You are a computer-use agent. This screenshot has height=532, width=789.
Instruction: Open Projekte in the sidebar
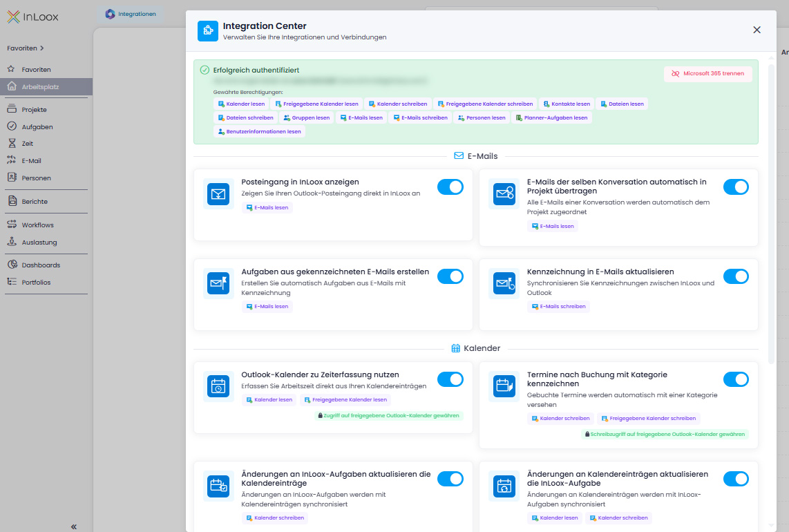[x=34, y=110]
